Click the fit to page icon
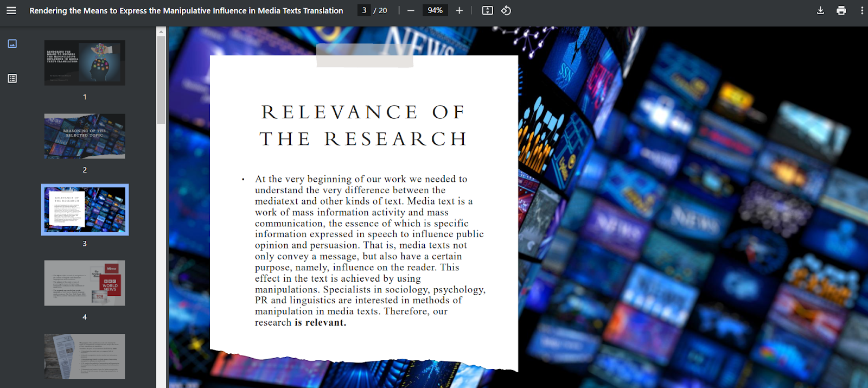Screen dimensions: 868x388 (488, 10)
